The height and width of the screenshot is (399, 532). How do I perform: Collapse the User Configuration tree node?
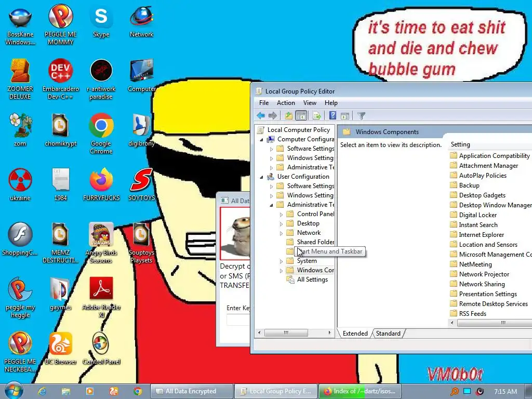tap(261, 177)
